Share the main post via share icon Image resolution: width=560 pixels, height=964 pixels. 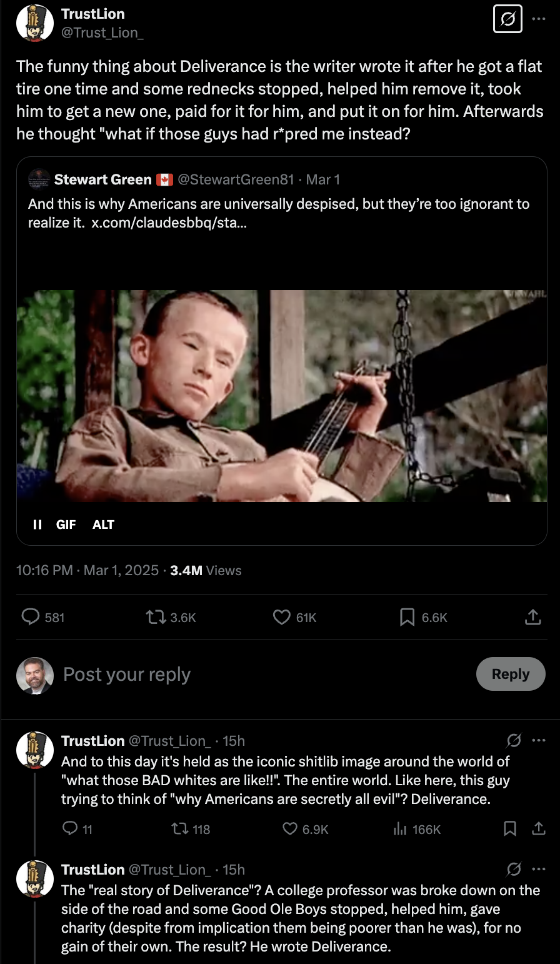532,617
